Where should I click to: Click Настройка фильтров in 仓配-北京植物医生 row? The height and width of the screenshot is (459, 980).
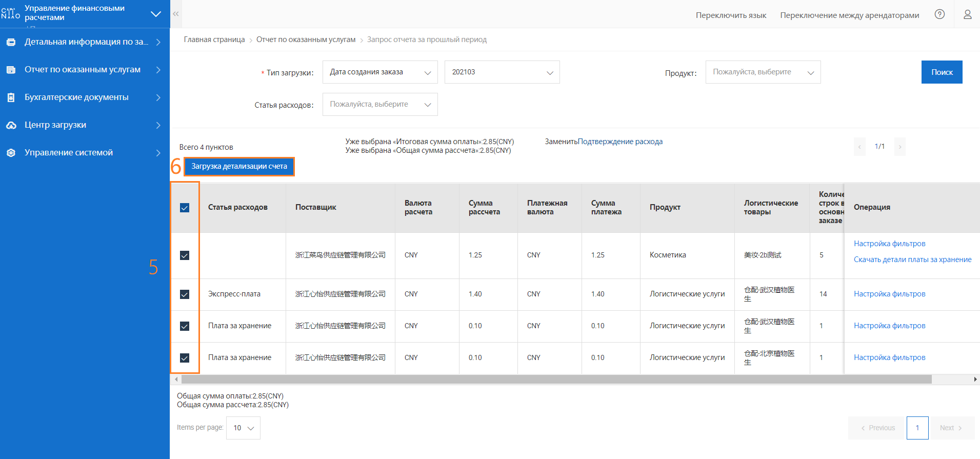[x=889, y=357]
